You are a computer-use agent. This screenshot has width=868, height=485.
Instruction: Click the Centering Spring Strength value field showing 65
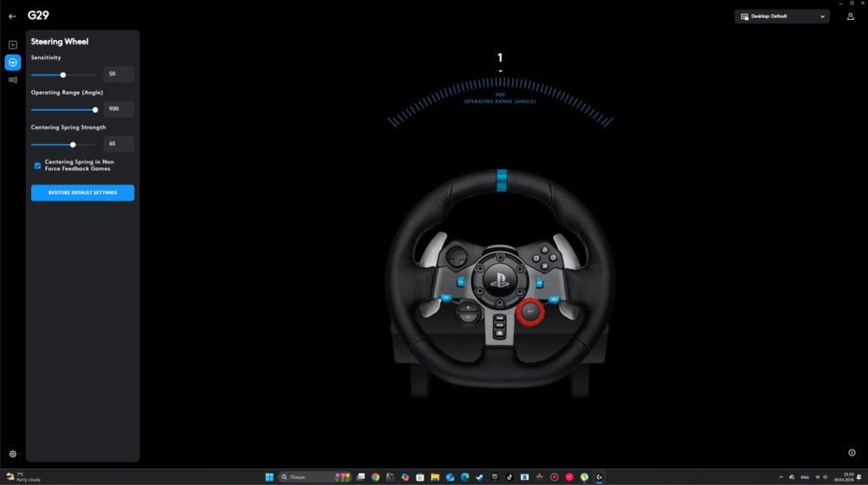[x=118, y=144]
